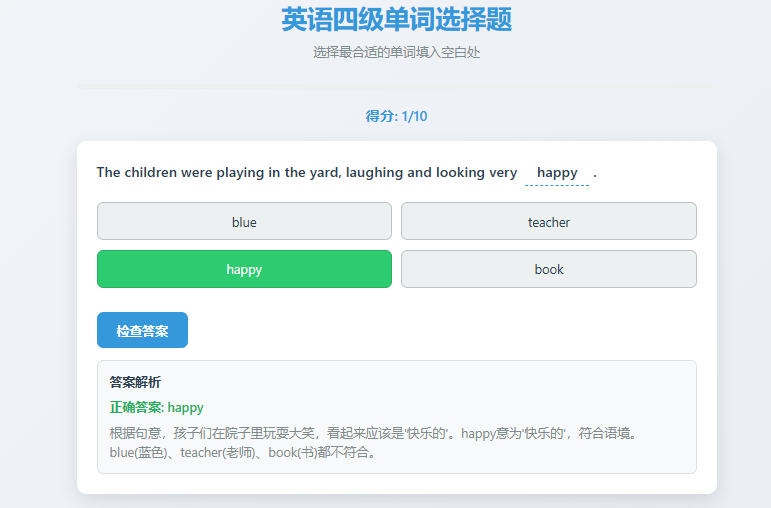The image size is (771, 508).
Task: Select the answer option 'teacher'
Action: 549,221
